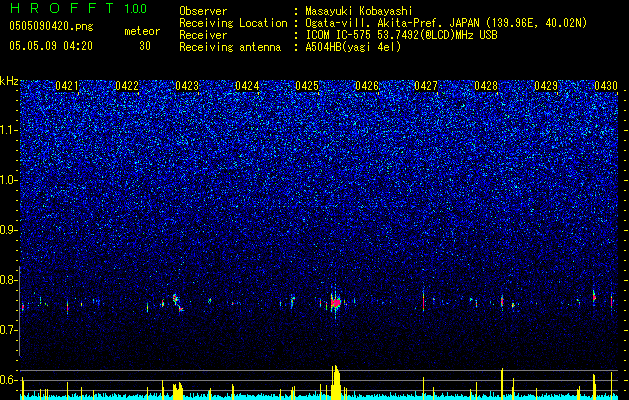Click the 0429 time marker
The image size is (629, 400).
[x=546, y=86]
